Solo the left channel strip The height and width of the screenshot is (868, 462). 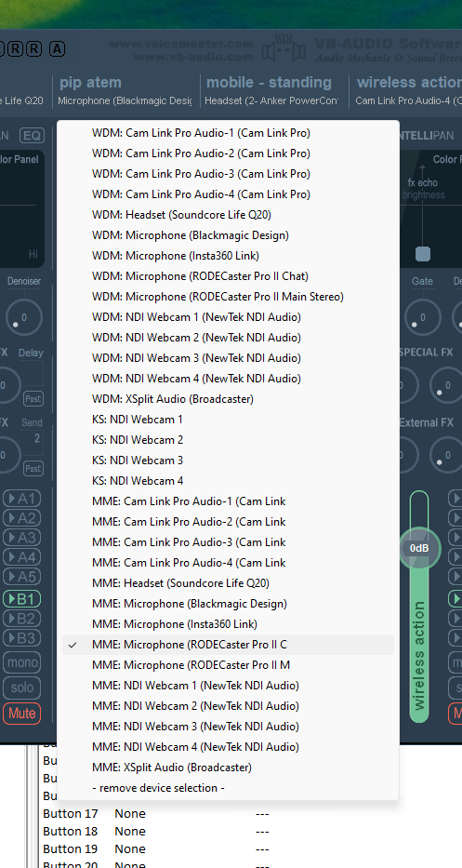coord(21,688)
